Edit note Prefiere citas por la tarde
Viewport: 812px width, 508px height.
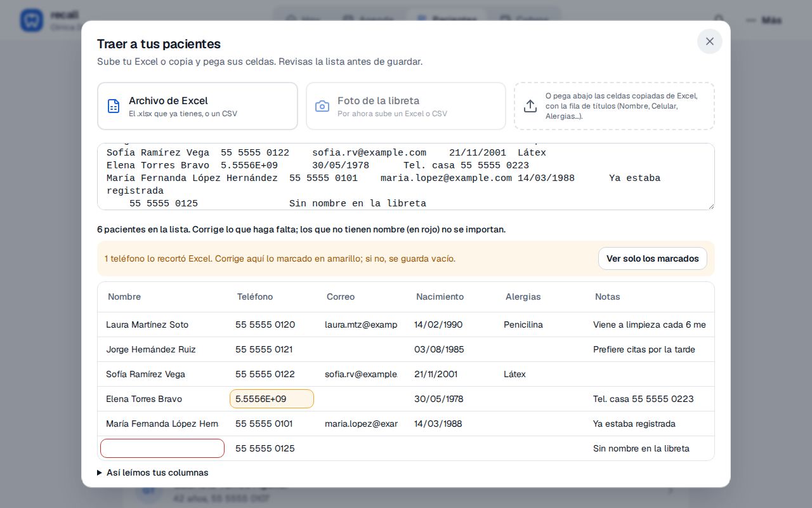650,349
